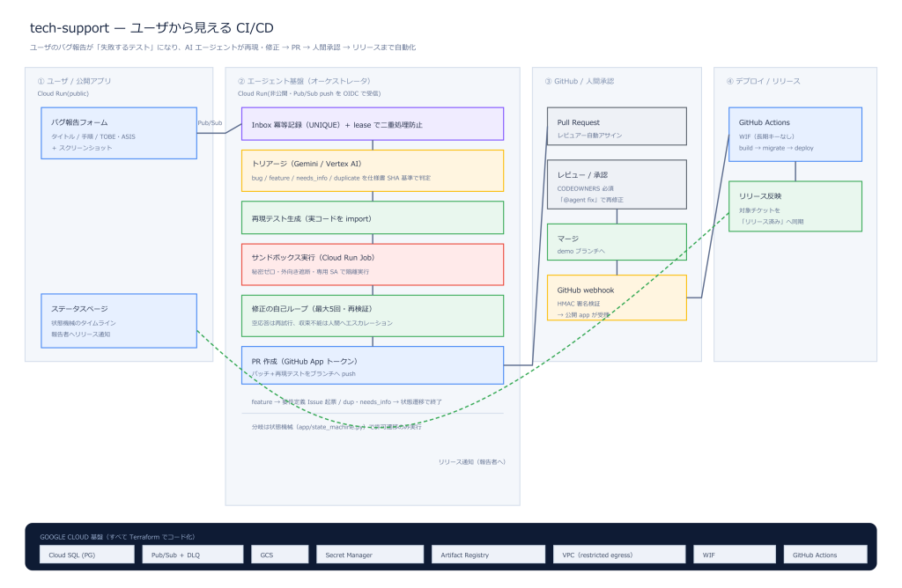This screenshot has width=902, height=588.
Task: Click the バグ報告フォーム box
Action: point(119,133)
